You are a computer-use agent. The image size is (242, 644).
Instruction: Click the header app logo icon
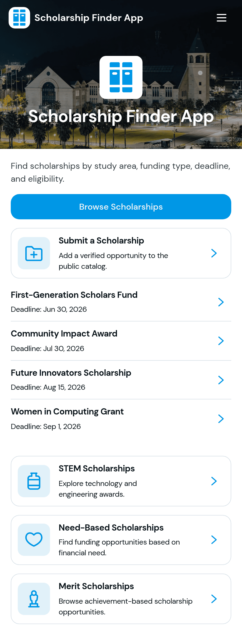pos(19,18)
